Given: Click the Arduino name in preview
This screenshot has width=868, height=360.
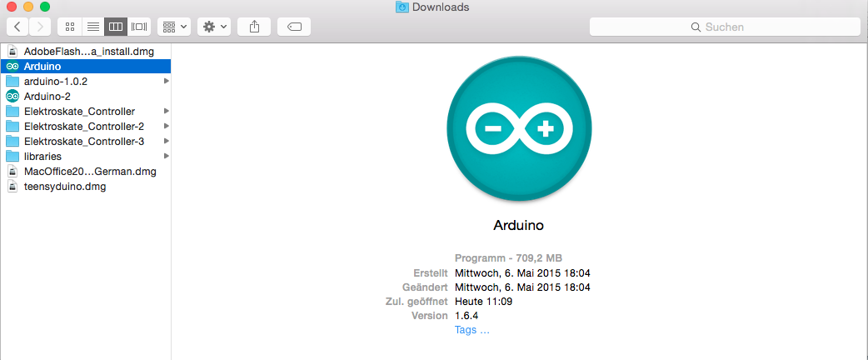Looking at the screenshot, I should coord(519,225).
